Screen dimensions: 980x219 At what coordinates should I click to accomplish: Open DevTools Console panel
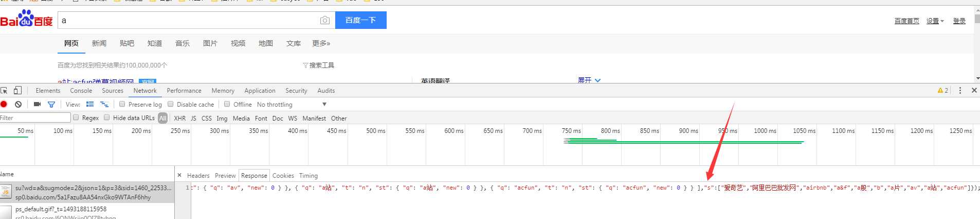point(81,91)
